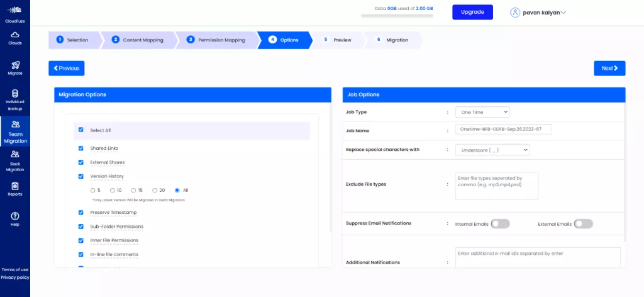Image resolution: width=644 pixels, height=297 pixels.
Task: Open the Reports clipboard icon
Action: tap(15, 186)
